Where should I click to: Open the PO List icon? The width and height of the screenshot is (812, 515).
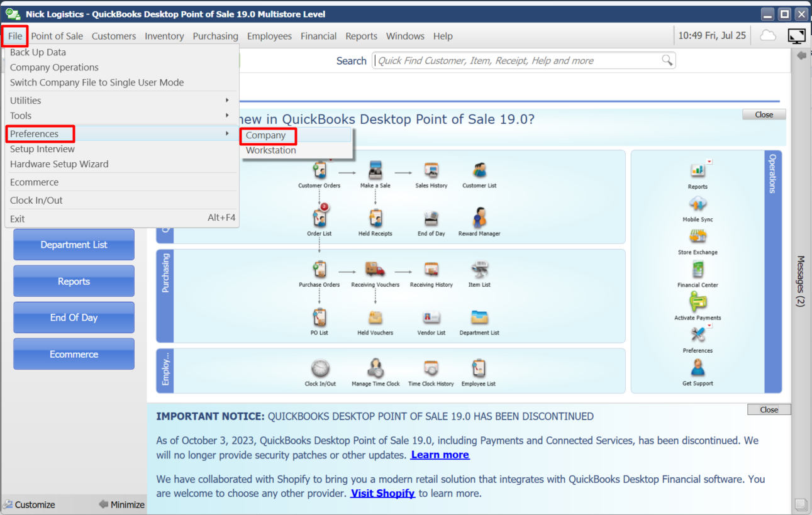click(320, 317)
